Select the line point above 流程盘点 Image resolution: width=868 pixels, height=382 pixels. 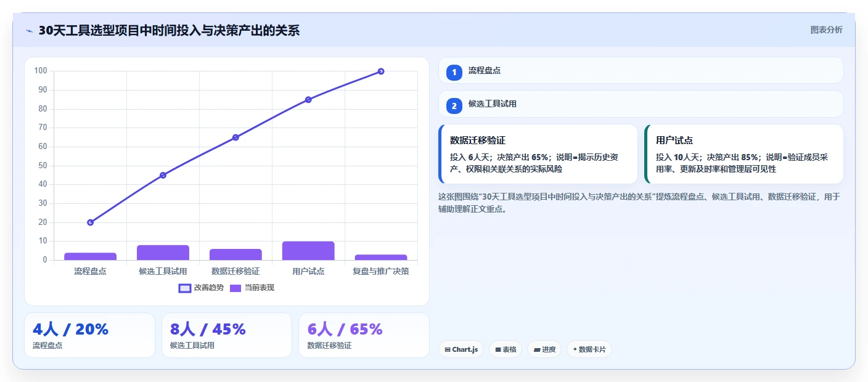tap(91, 222)
